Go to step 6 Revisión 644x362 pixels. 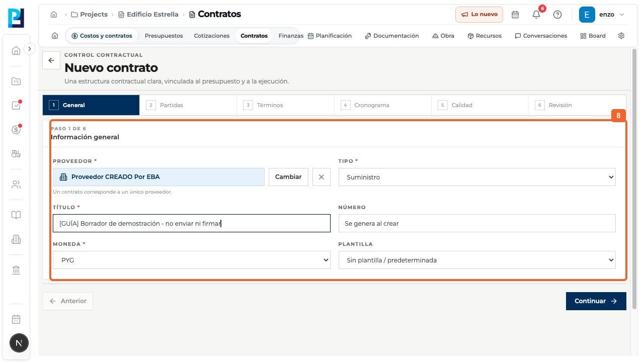[577, 105]
